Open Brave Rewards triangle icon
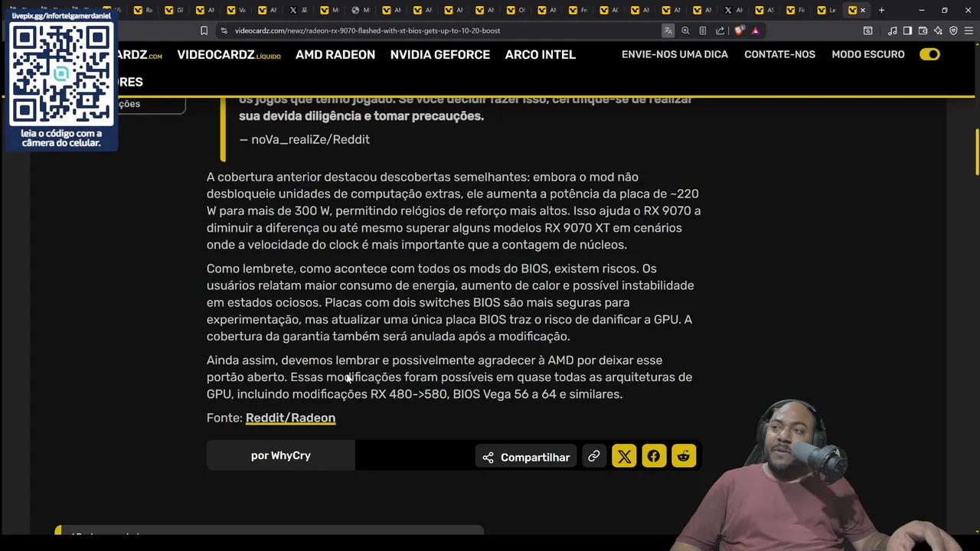 (755, 31)
